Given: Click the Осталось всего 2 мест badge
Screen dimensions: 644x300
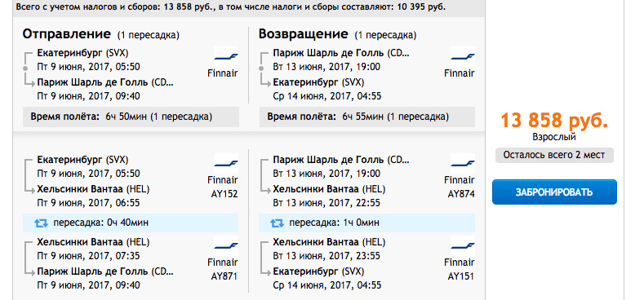Looking at the screenshot, I should coord(554,155).
